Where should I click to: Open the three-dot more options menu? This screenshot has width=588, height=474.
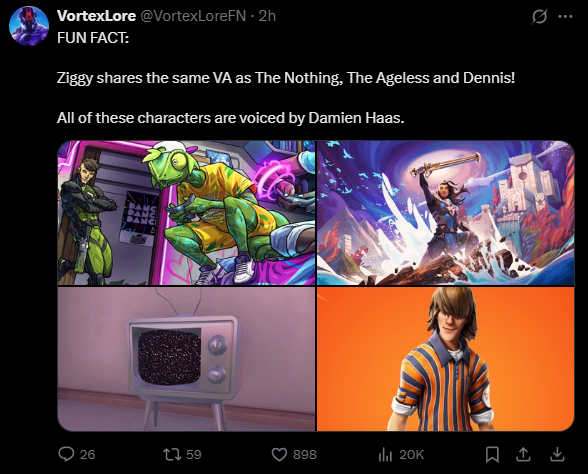tap(565, 16)
